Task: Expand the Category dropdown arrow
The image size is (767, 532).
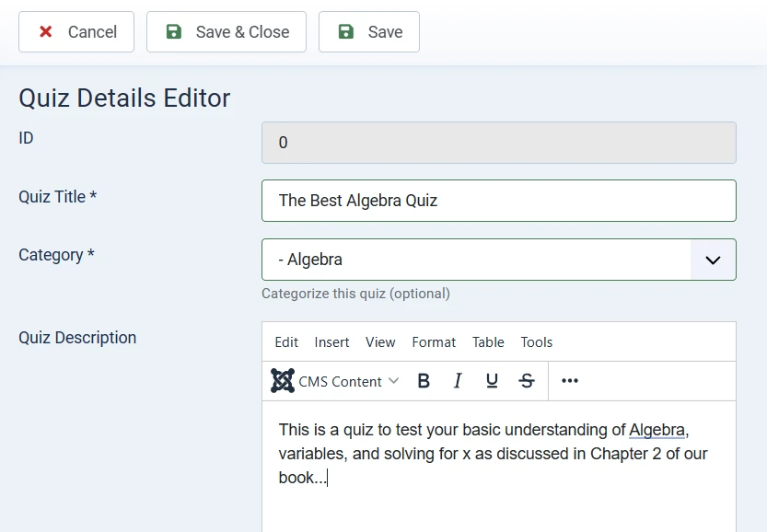Action: [x=713, y=260]
